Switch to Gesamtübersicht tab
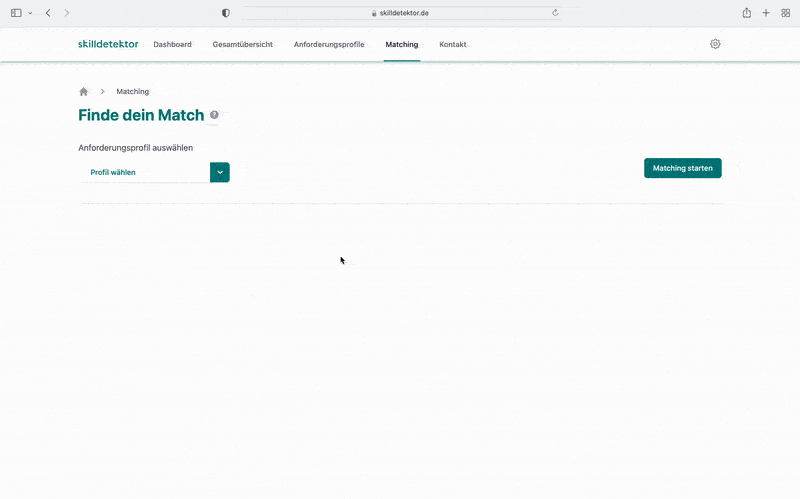This screenshot has height=499, width=800. point(243,44)
